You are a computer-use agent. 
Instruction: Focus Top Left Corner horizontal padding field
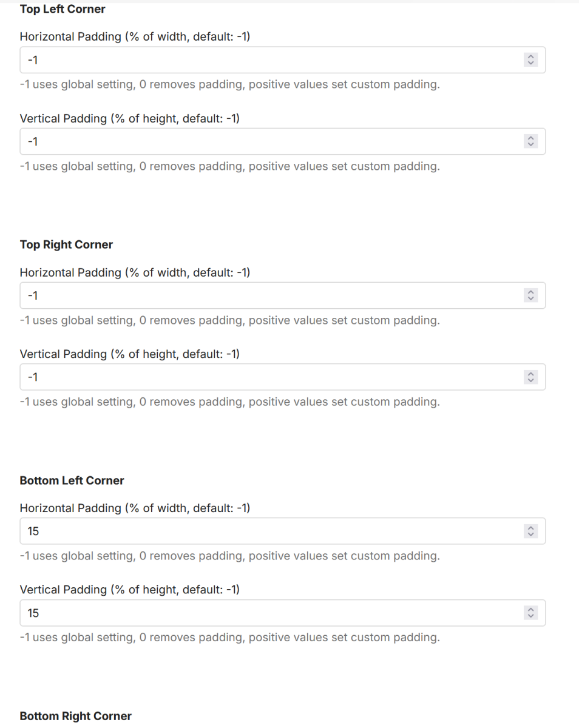click(x=267, y=60)
